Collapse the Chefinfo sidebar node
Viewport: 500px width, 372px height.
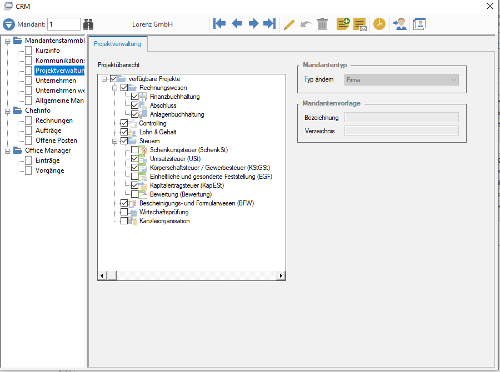[7, 111]
